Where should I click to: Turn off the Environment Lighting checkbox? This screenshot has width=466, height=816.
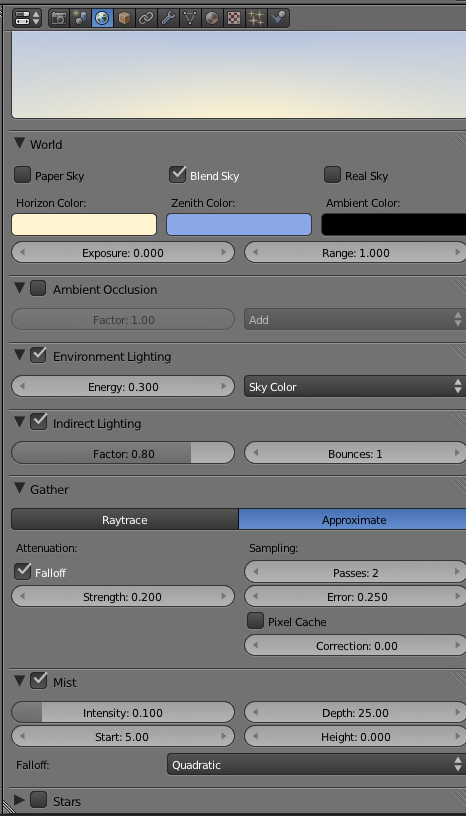point(38,355)
